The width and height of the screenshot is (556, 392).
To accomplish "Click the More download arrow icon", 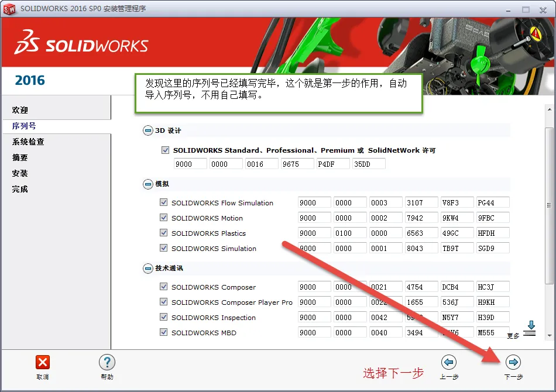I will (530, 328).
